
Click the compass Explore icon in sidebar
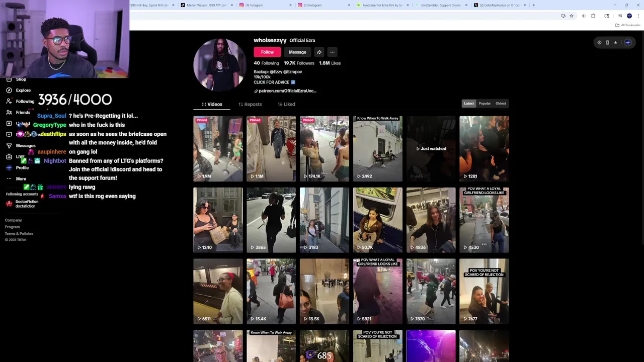pos(9,90)
